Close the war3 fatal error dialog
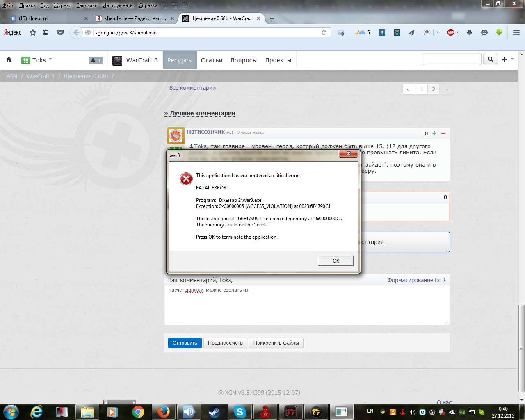 point(349,153)
